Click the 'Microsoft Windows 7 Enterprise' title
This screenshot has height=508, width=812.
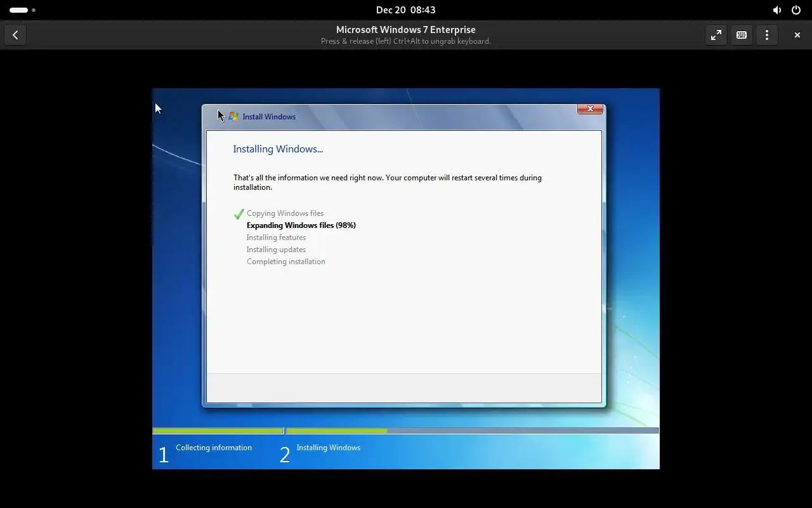coord(406,30)
